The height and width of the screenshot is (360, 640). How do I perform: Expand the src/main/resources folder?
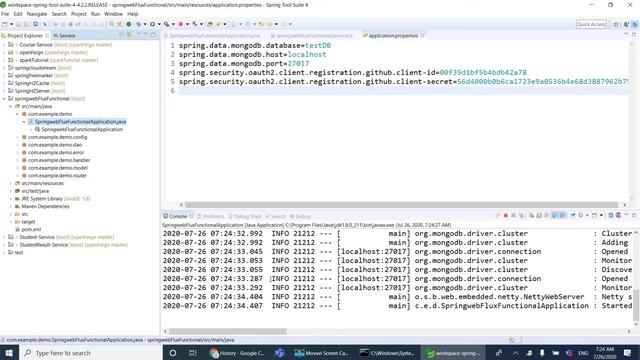tap(11, 183)
